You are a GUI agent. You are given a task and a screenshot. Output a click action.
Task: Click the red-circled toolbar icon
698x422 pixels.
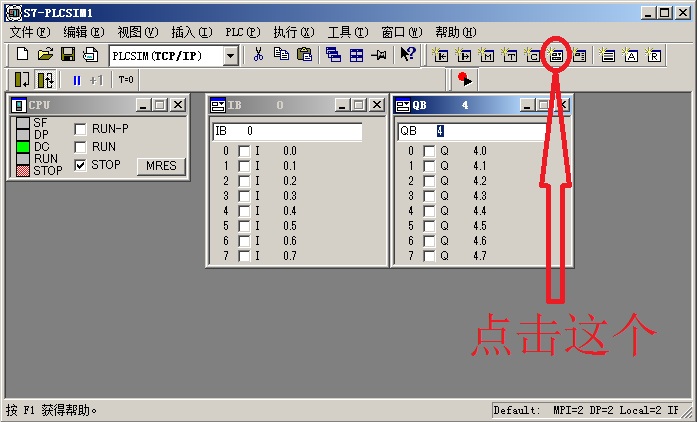(556, 56)
